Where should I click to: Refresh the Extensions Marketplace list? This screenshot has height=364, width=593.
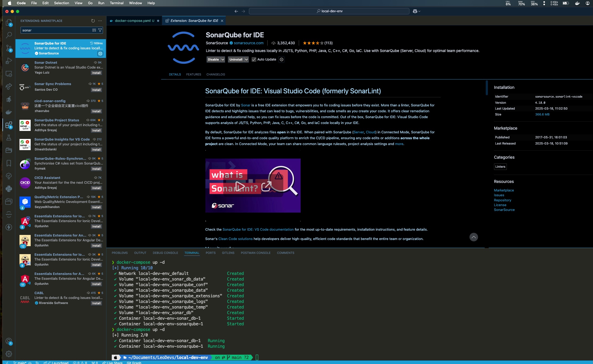coord(93,21)
